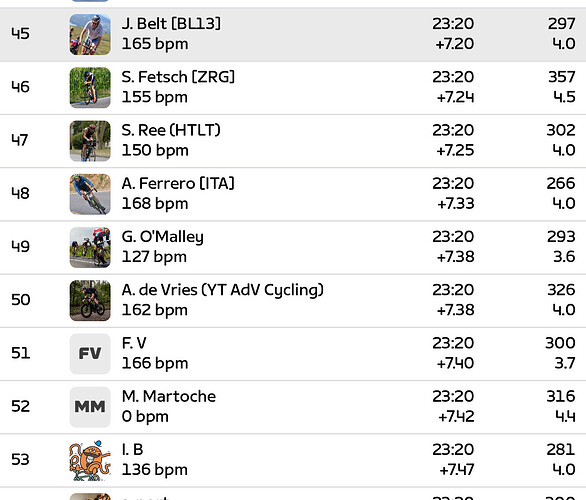The image size is (586, 500).
Task: Select rider name J. Belt [BL13]
Action: [x=171, y=24]
